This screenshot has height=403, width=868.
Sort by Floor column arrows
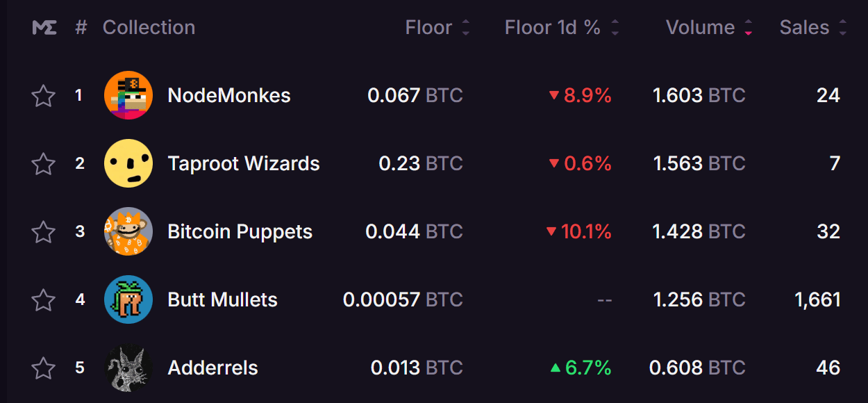click(466, 28)
